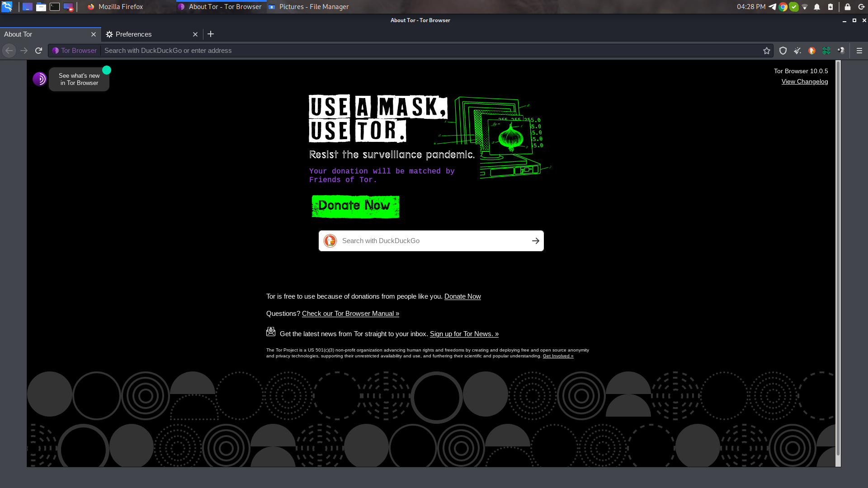Image resolution: width=868 pixels, height=488 pixels.
Task: Follow the Get Involved link
Action: pyautogui.click(x=558, y=356)
